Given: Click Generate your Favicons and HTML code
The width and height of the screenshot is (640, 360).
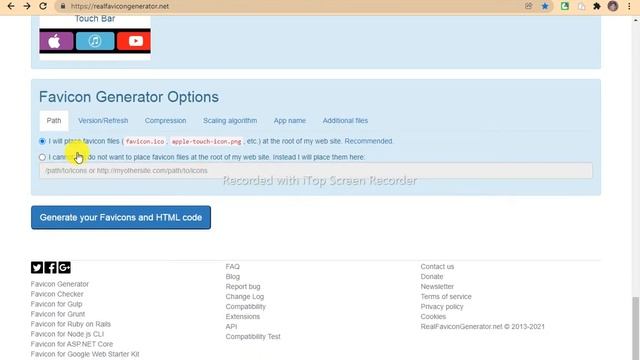Looking at the screenshot, I should point(121,218).
